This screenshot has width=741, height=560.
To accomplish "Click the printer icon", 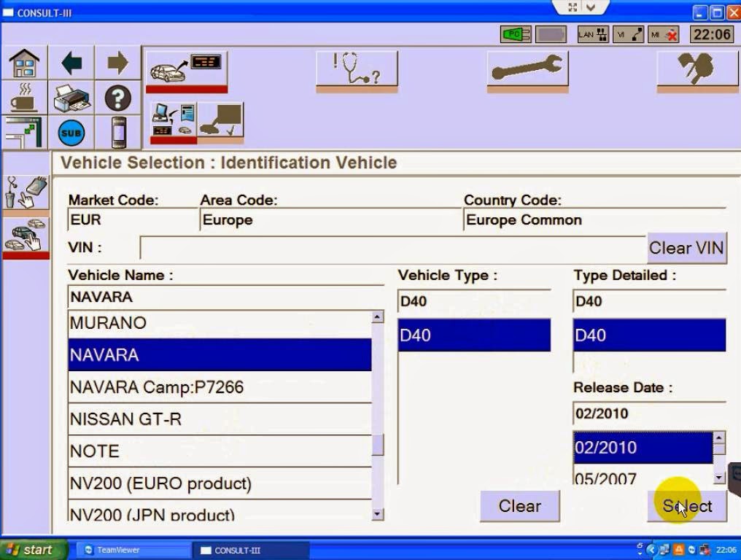I will [71, 98].
